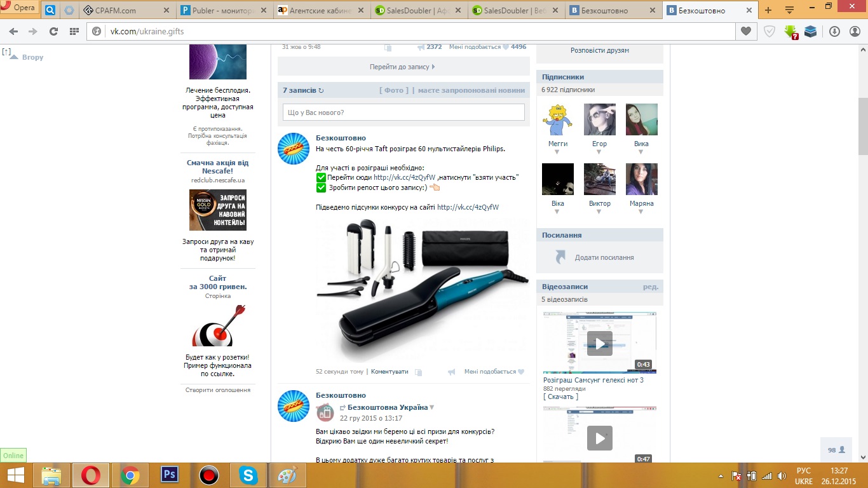Open Photoshop from the taskbar
This screenshot has height=488, width=868.
(x=169, y=475)
